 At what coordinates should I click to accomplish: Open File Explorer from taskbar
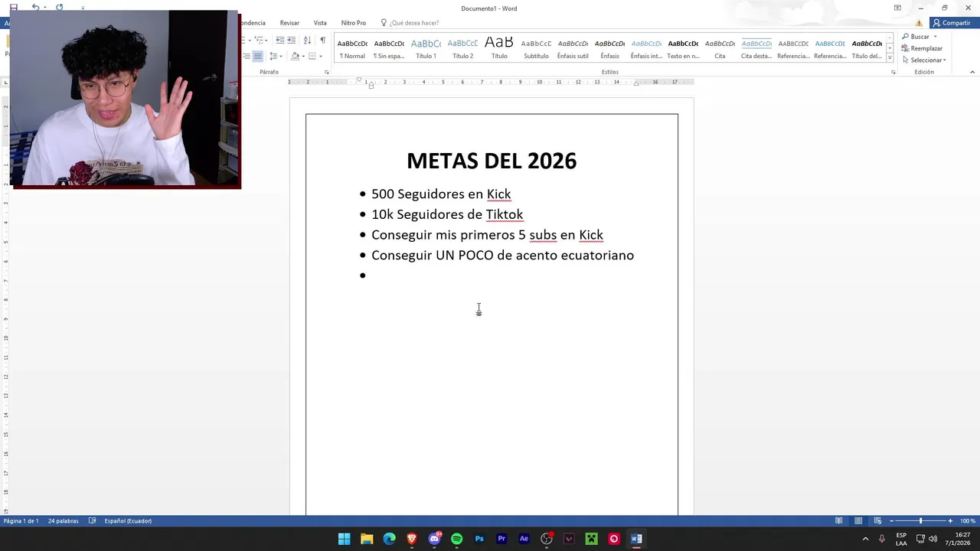pyautogui.click(x=367, y=539)
